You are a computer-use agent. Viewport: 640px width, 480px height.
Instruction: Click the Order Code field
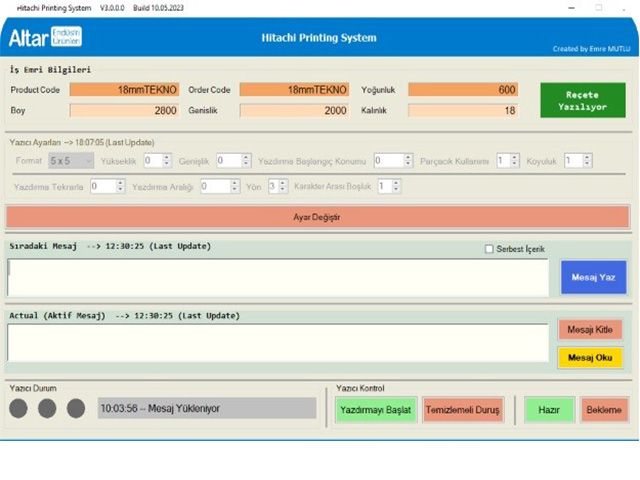point(294,90)
